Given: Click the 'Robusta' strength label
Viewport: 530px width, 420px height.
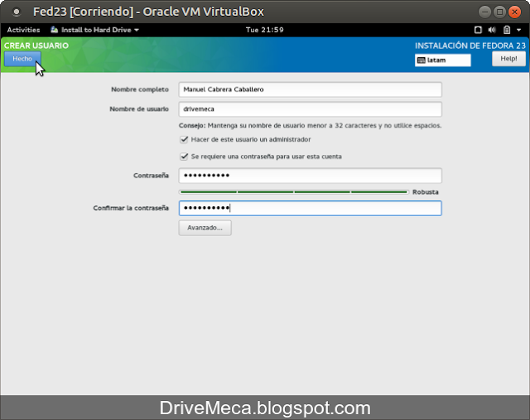Looking at the screenshot, I should [x=425, y=192].
